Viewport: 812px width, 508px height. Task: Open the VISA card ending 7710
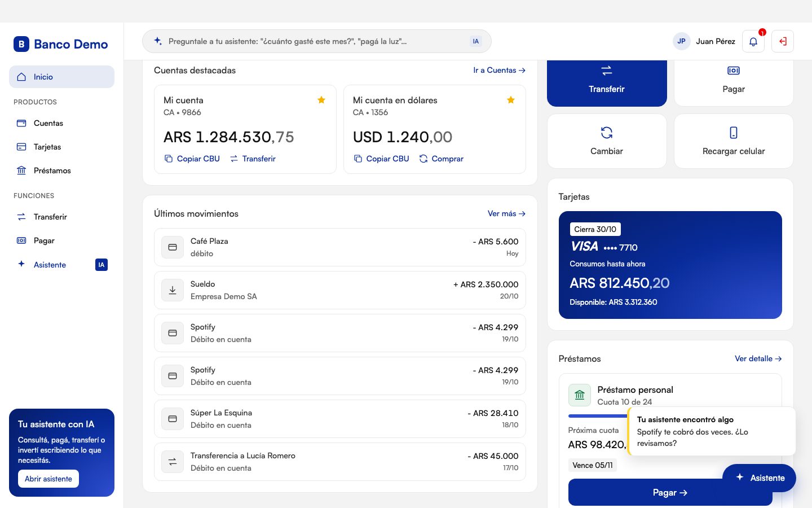(x=670, y=265)
